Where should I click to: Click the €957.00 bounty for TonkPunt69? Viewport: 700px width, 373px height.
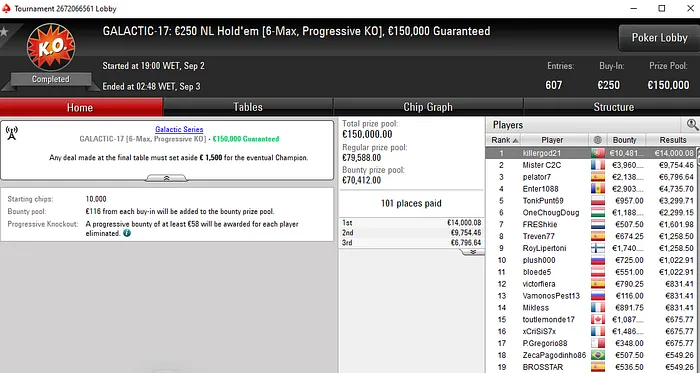[629, 201]
